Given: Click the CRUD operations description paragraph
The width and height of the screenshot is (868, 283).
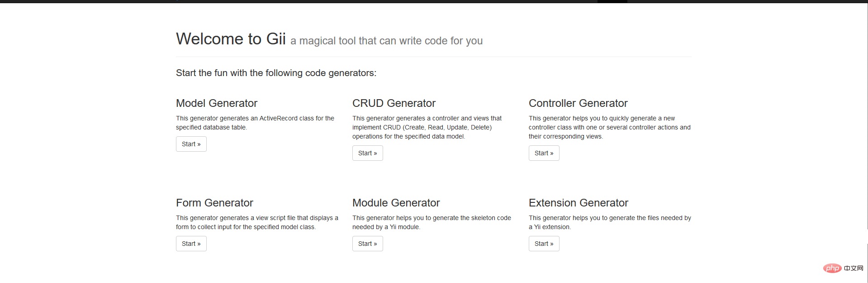Looking at the screenshot, I should (427, 127).
